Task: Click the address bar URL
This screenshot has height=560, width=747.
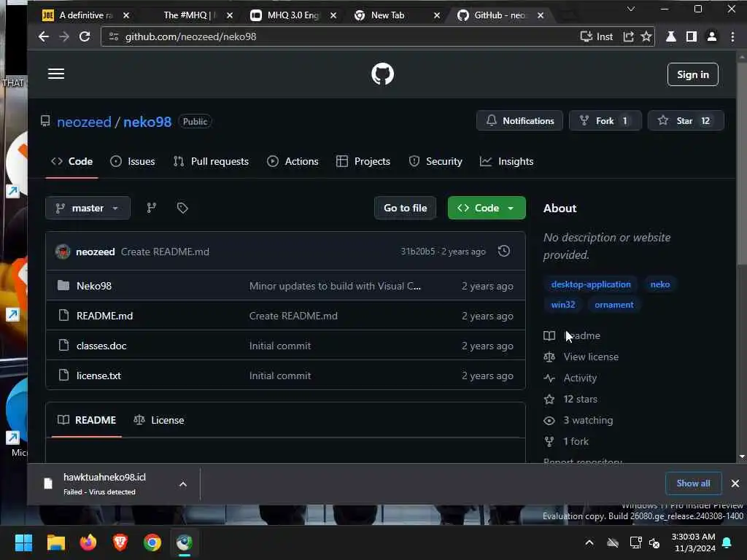Action: 190,36
